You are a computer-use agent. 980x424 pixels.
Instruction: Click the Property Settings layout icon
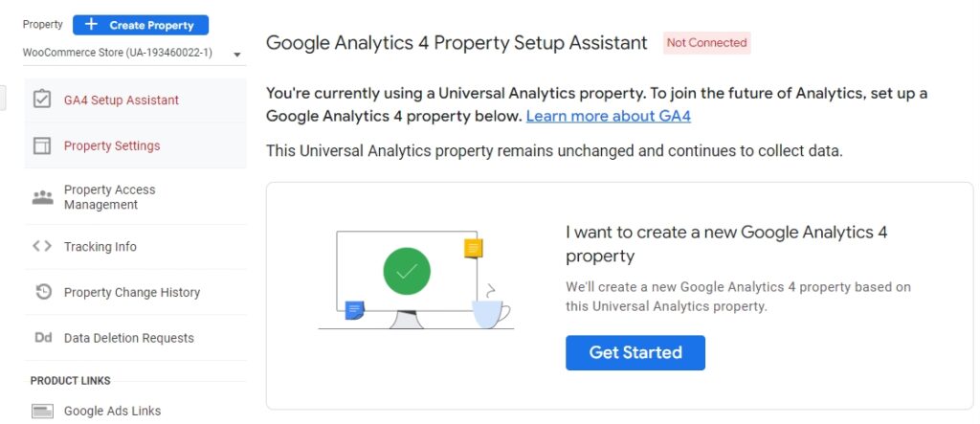click(x=42, y=145)
